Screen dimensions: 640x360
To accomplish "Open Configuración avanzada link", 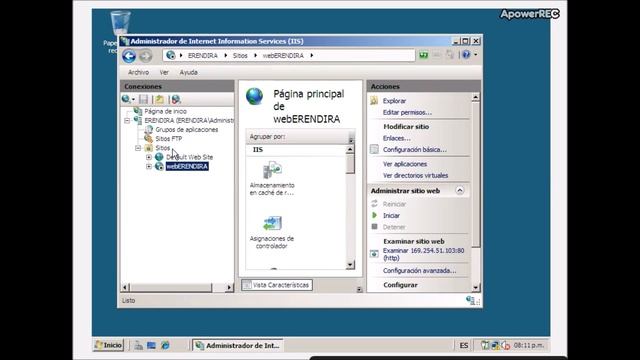I will click(420, 271).
